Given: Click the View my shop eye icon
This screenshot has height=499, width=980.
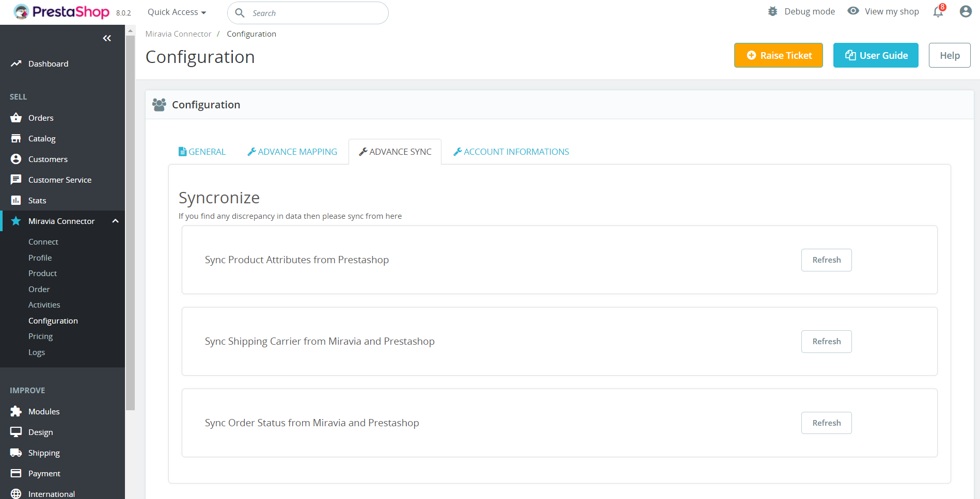Looking at the screenshot, I should (853, 11).
